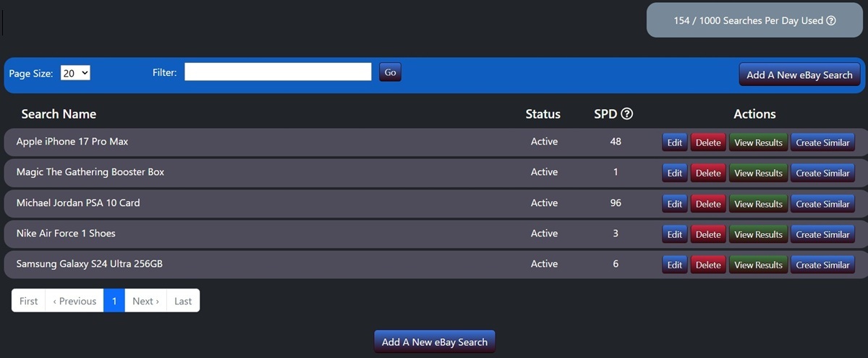Click the Filter label
Viewport: 868px width, 358px height.
click(164, 72)
